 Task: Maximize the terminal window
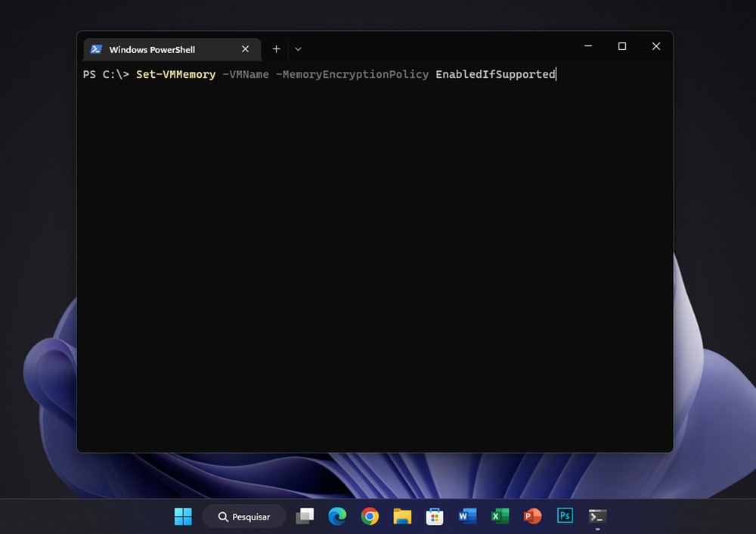[x=622, y=46]
